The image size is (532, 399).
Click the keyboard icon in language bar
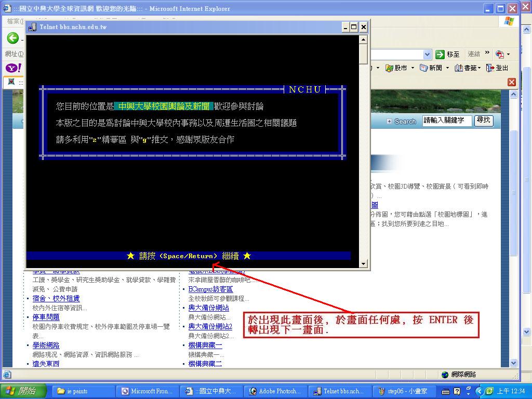(x=446, y=392)
